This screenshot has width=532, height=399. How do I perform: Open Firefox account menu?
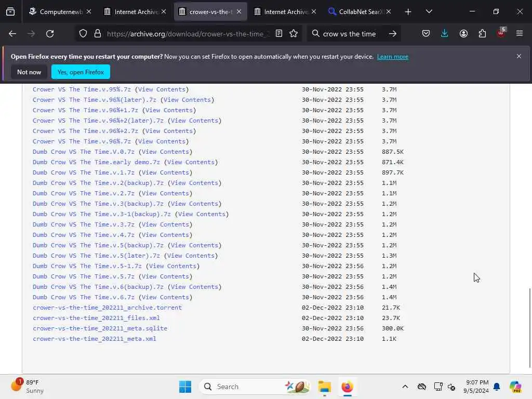tap(463, 34)
